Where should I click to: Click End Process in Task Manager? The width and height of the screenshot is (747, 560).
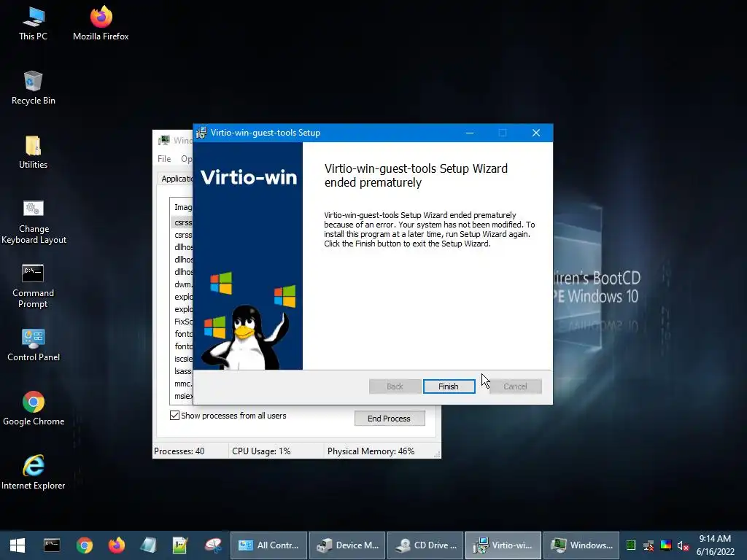pos(390,418)
